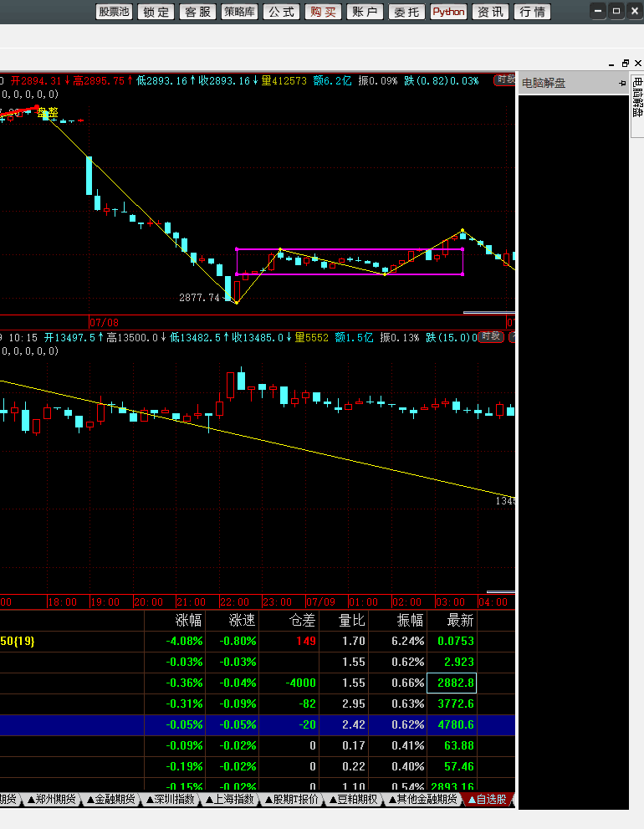Click the yellow 盘整 label on upper chart
The height and width of the screenshot is (829, 644).
(48, 112)
